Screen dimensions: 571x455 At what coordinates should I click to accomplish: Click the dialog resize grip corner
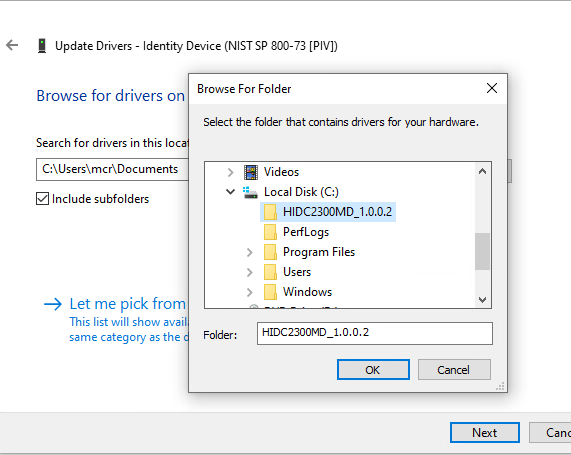point(500,387)
